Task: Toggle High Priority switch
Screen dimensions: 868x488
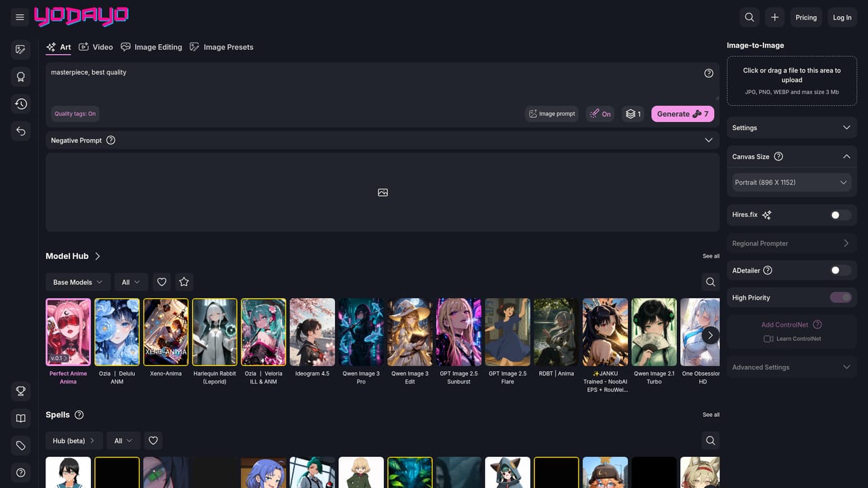Action: (x=841, y=298)
